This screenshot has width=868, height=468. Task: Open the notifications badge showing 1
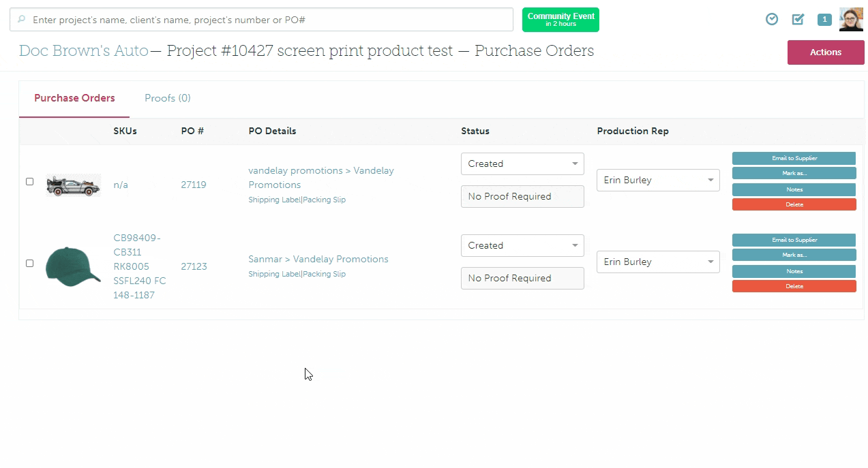824,19
